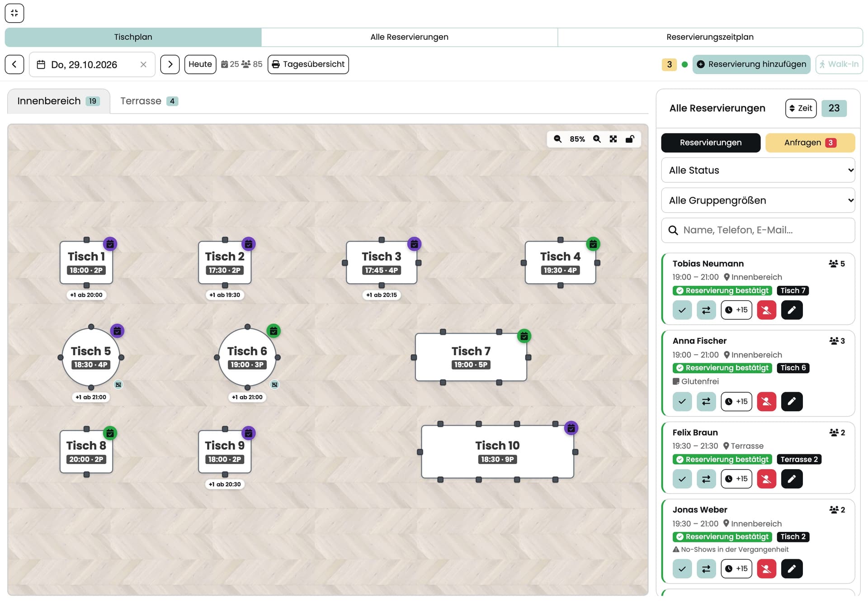Mark Tobias Neumann as no-show
The height and width of the screenshot is (603, 868).
(766, 310)
